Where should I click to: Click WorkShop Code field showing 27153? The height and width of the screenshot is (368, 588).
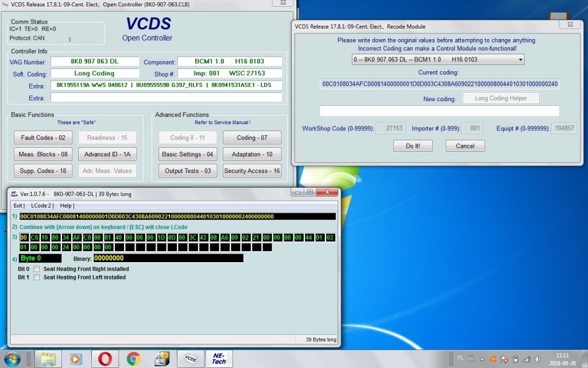390,128
